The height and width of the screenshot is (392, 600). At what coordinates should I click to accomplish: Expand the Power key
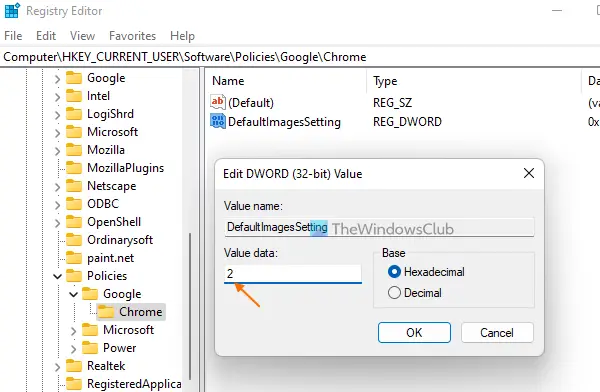coord(73,349)
